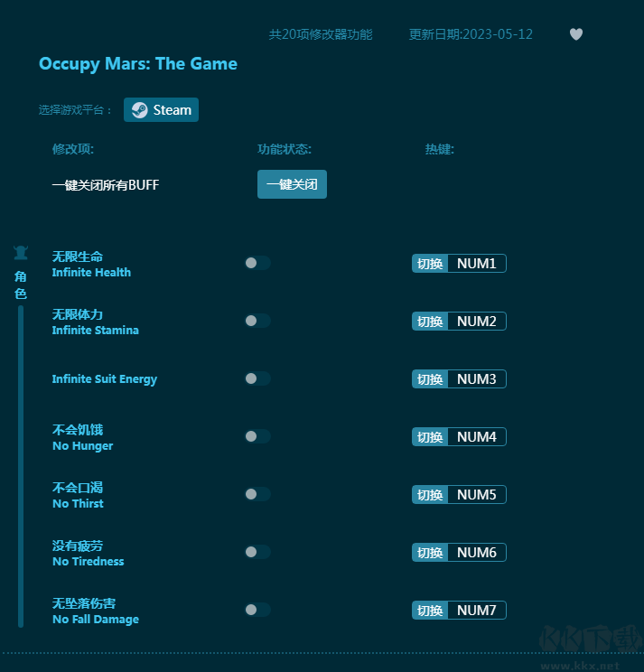Select the Steam platform button
The height and width of the screenshot is (672, 644).
pos(161,109)
